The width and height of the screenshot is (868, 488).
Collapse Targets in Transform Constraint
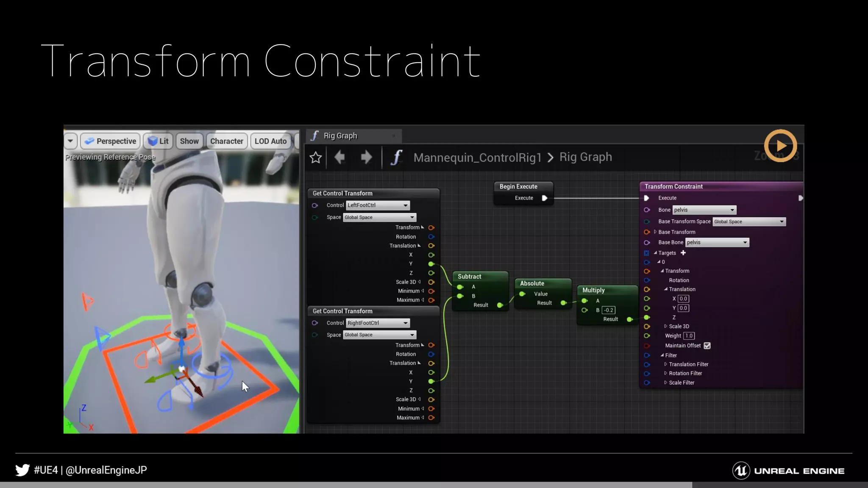click(x=655, y=253)
